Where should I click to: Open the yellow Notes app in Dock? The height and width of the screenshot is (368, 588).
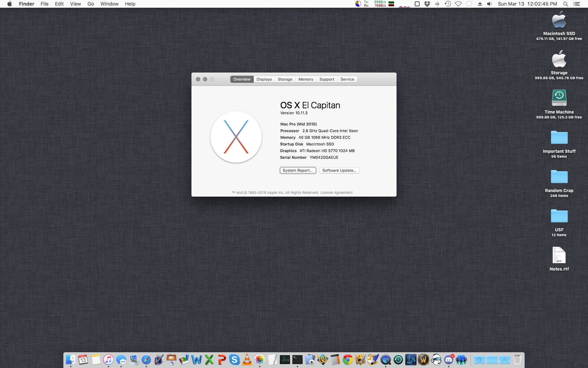click(x=96, y=360)
